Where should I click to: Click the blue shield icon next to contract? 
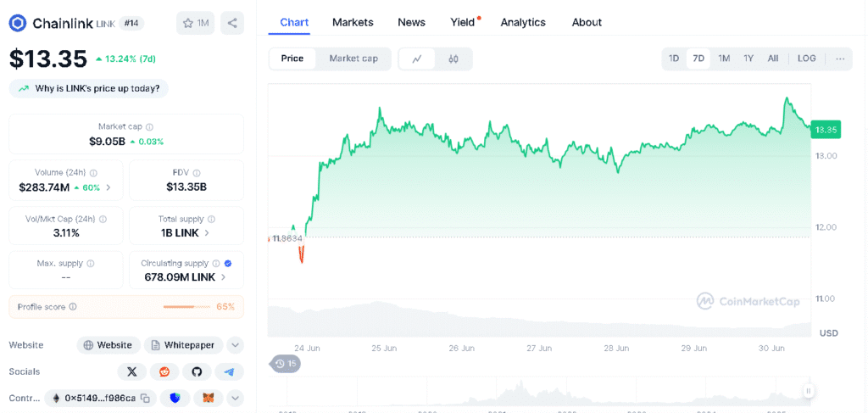[x=175, y=398]
